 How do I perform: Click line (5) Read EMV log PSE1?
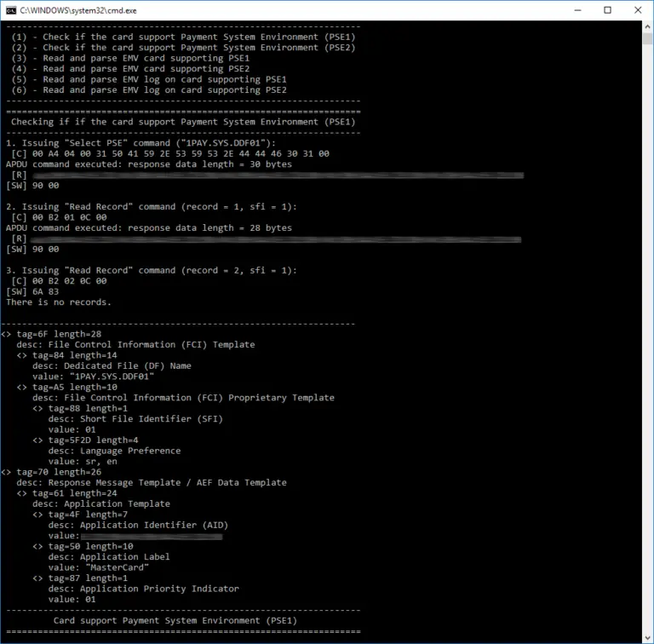click(x=149, y=80)
